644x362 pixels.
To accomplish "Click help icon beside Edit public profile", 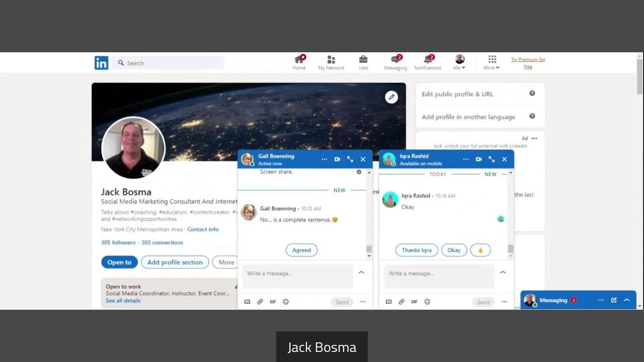I will tap(532, 94).
